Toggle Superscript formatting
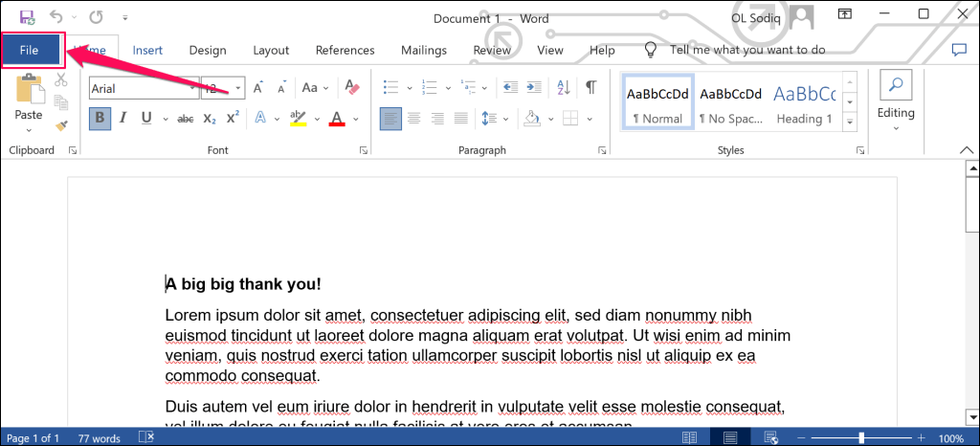Viewport: 980px width, 446px height. click(234, 118)
